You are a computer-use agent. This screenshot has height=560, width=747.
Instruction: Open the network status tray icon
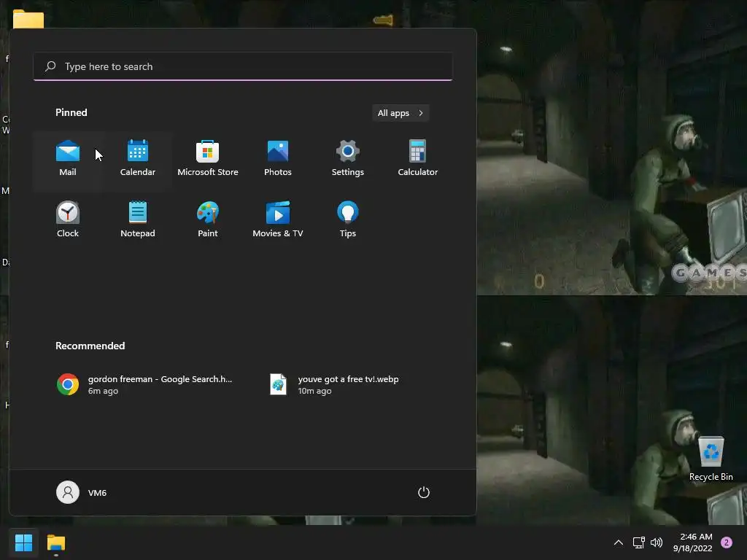pos(638,542)
